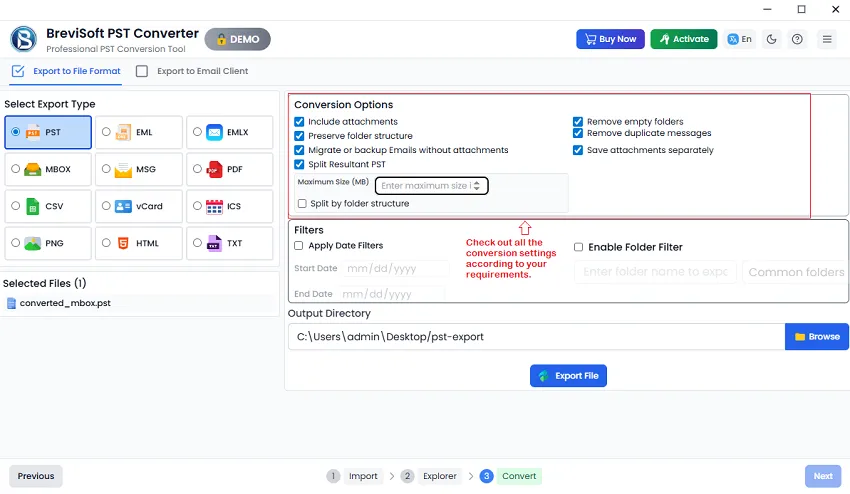This screenshot has height=494, width=850.
Task: Switch to Export to Email Client tab
Action: coord(192,71)
